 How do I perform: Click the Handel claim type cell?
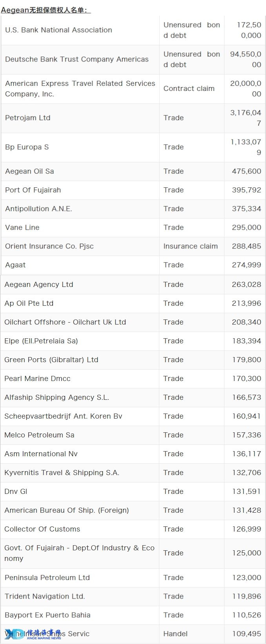pyautogui.click(x=192, y=634)
